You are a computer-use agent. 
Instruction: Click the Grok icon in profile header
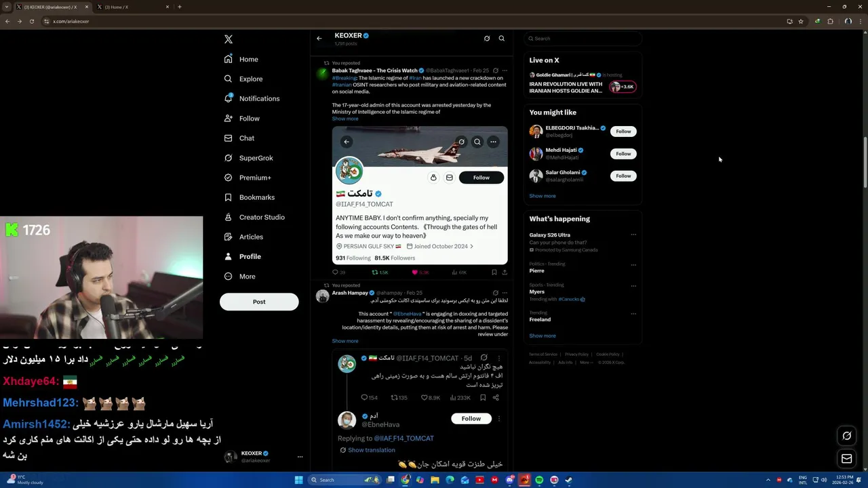point(487,39)
